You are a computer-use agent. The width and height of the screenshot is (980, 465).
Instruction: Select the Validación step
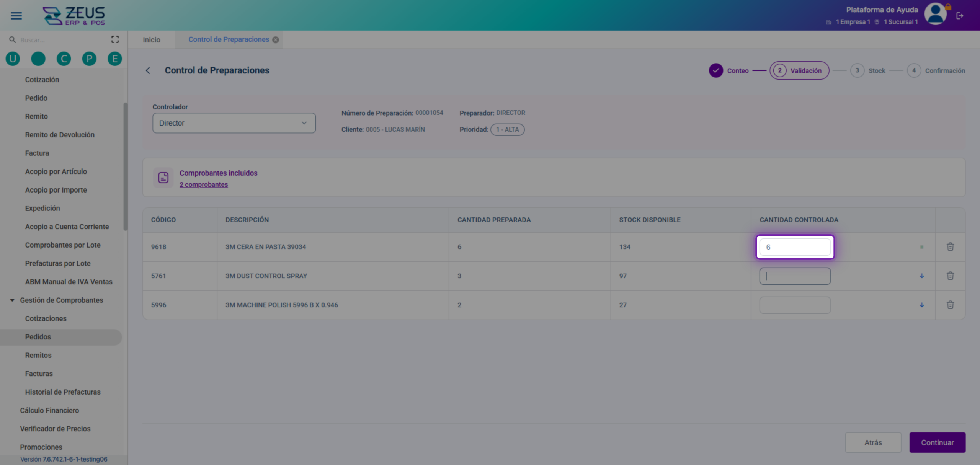tap(799, 70)
